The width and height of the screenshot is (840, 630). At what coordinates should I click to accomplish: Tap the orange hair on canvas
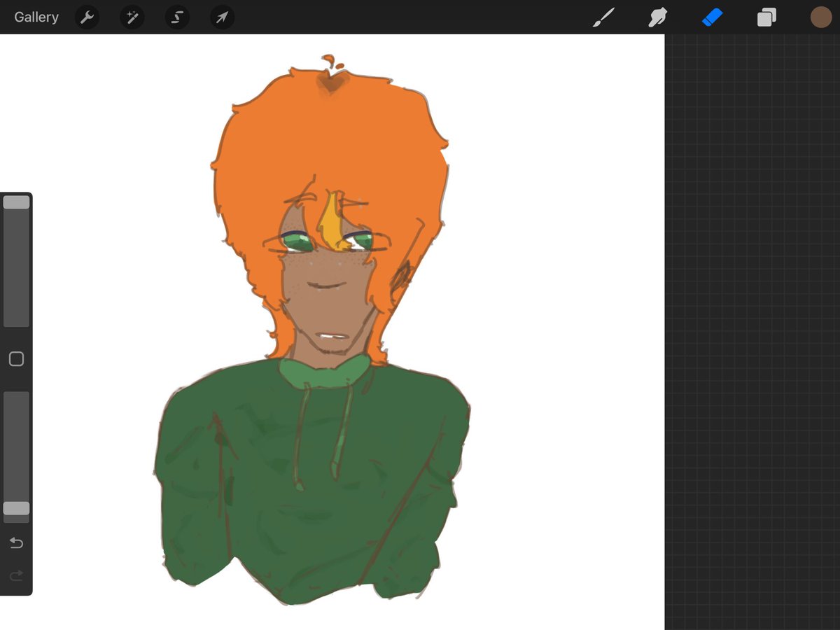pyautogui.click(x=329, y=140)
